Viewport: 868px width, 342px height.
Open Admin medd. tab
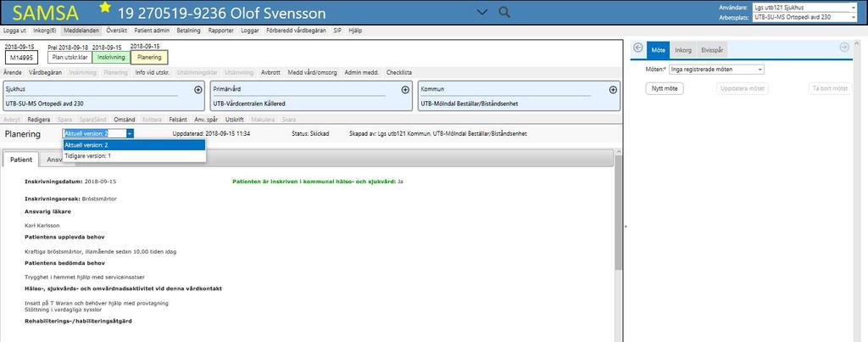(x=362, y=73)
